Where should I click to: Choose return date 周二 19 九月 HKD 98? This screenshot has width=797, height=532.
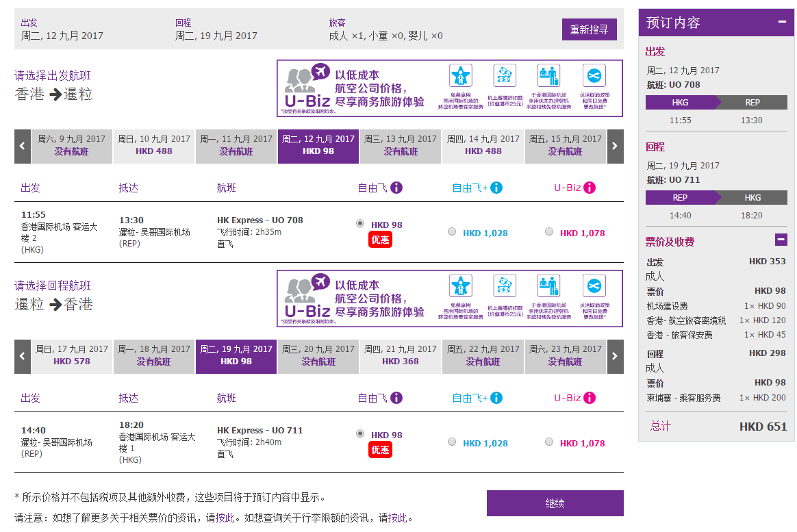point(236,357)
